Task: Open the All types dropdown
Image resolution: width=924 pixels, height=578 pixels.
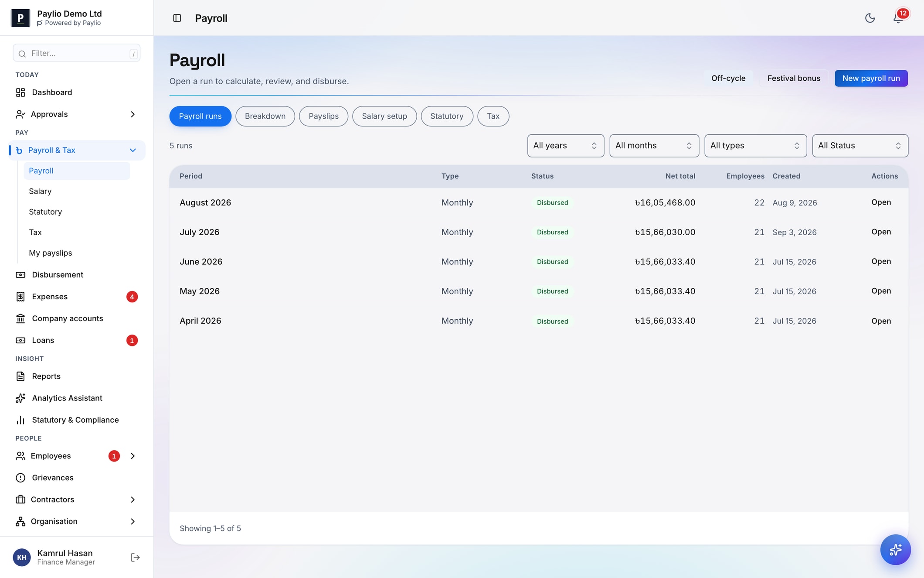Action: click(x=755, y=146)
